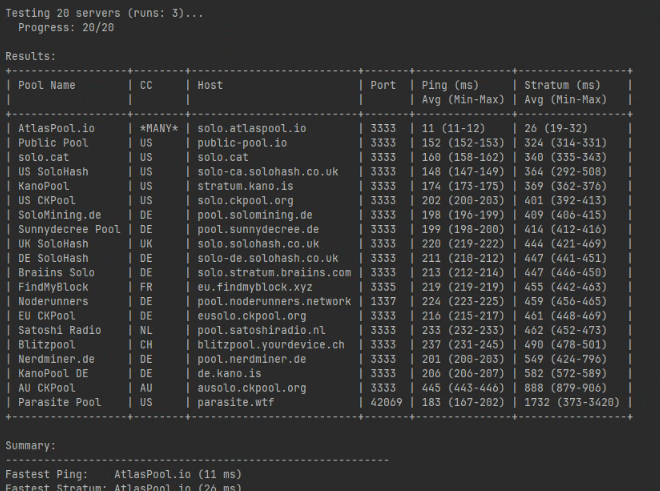Click the "CC" column header
Image resolution: width=660 pixels, height=491 pixels.
point(146,85)
